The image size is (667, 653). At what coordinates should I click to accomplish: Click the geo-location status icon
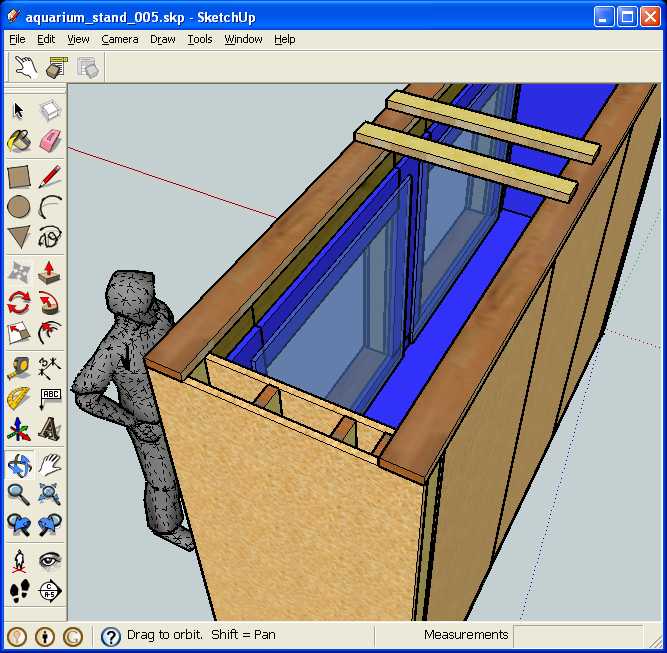(17, 636)
